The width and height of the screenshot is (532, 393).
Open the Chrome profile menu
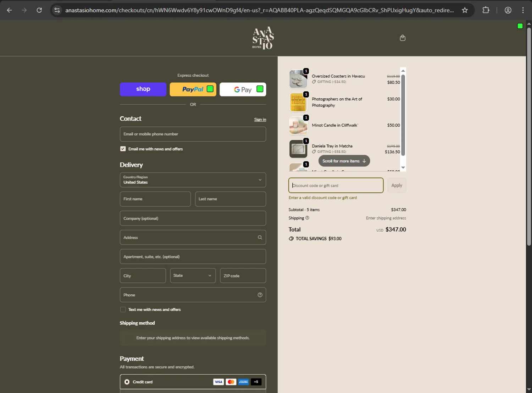point(508,10)
